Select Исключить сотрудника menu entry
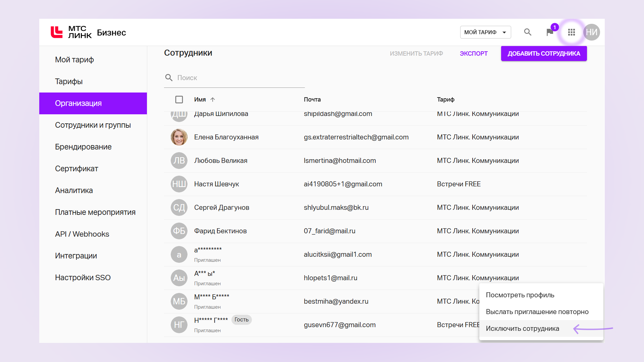Image resolution: width=644 pixels, height=362 pixels. click(x=541, y=328)
